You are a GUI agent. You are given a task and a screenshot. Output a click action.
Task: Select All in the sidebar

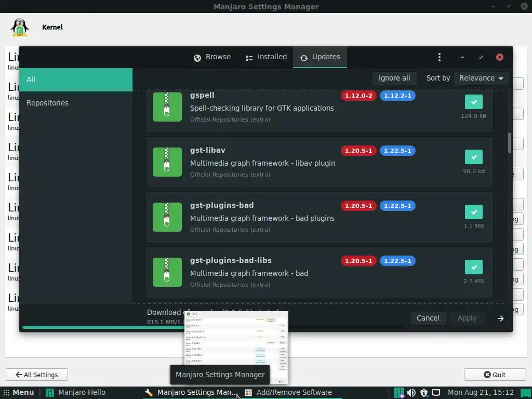(76, 79)
